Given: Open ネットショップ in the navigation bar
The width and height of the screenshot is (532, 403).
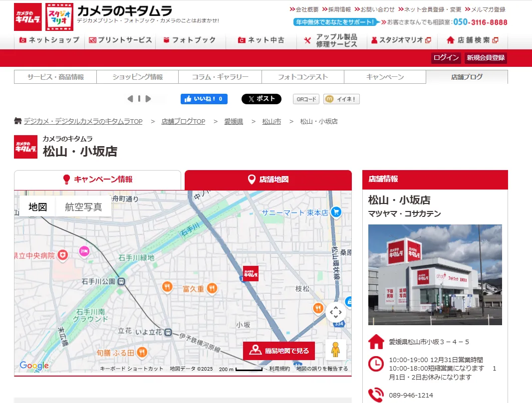Looking at the screenshot, I should coord(49,40).
